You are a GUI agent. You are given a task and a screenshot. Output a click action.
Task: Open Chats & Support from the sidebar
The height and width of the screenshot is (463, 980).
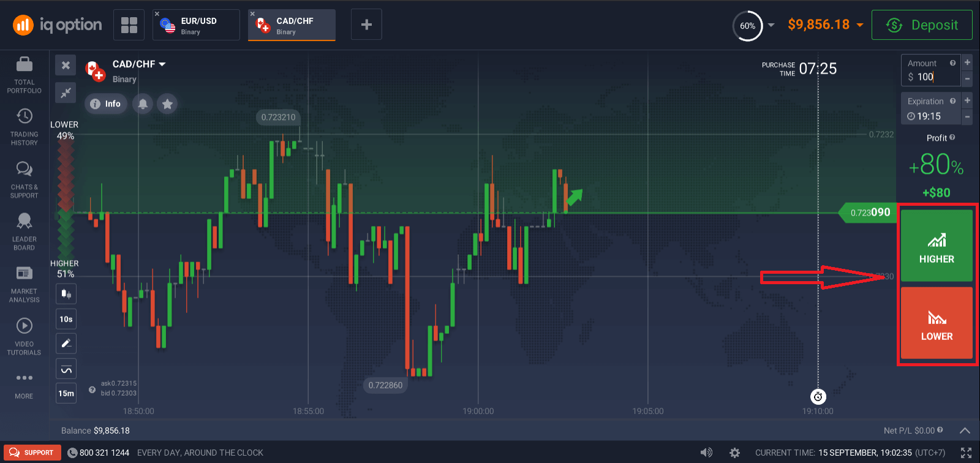tap(24, 180)
